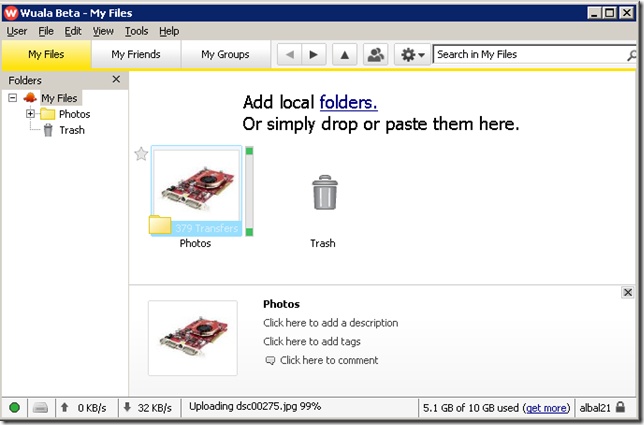Select Trash label in folder tree
644x425 pixels.
(x=72, y=130)
